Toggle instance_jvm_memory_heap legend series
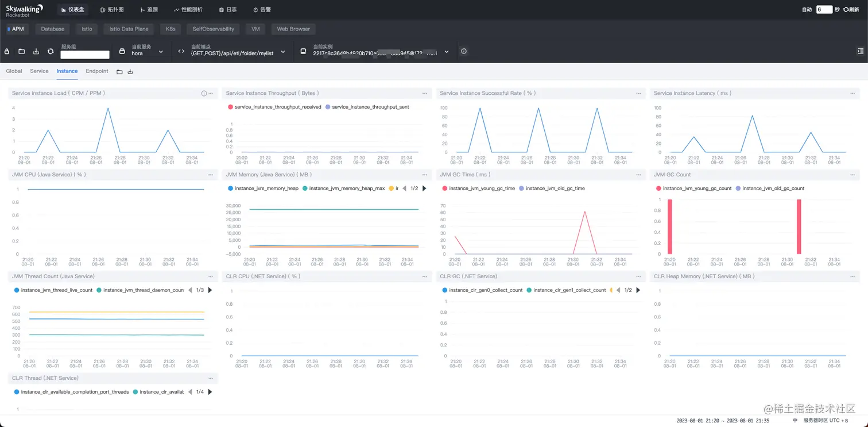The width and height of the screenshot is (868, 427). 263,189
